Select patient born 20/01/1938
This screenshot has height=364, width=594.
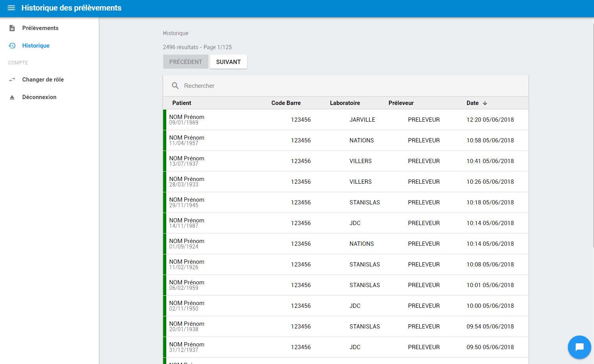(x=346, y=327)
